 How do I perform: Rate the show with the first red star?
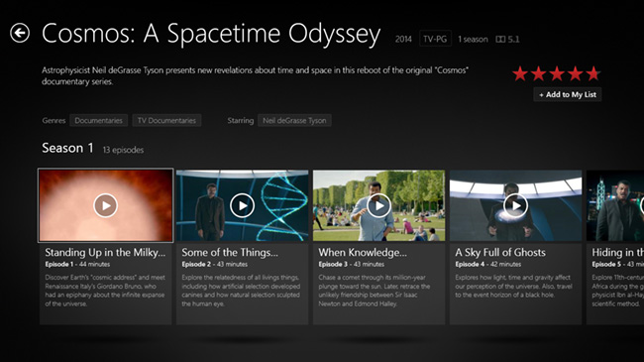point(520,74)
